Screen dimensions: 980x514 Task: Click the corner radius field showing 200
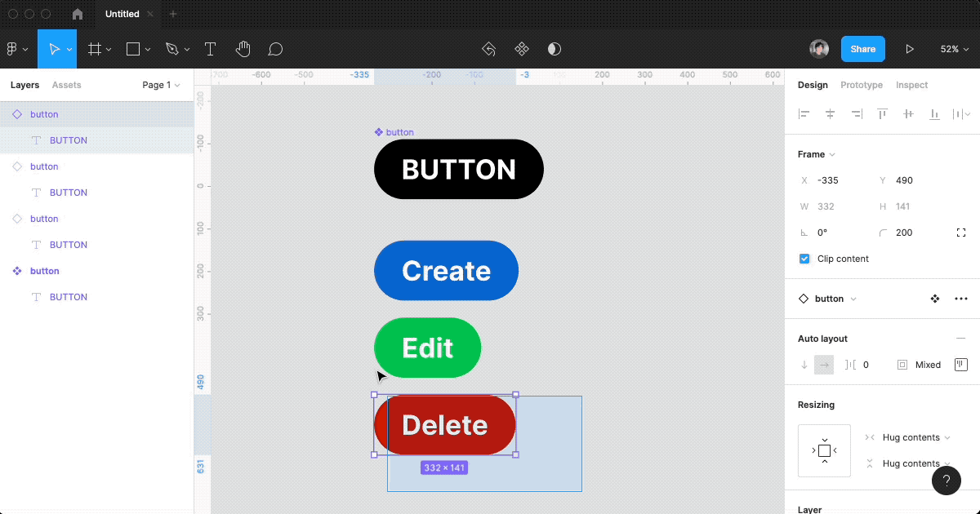[904, 233]
